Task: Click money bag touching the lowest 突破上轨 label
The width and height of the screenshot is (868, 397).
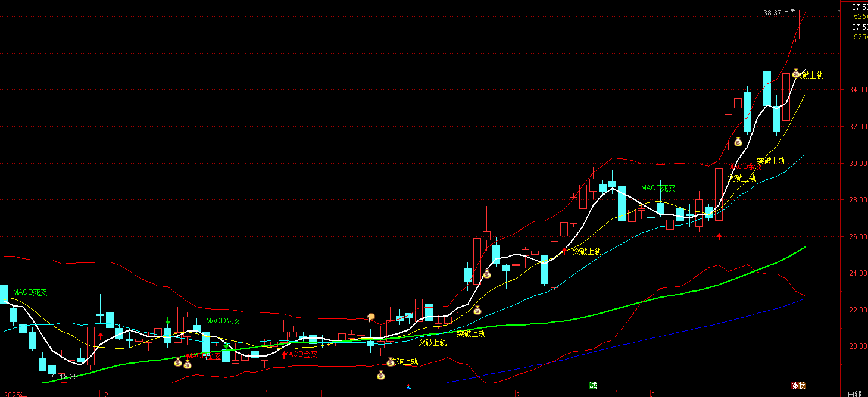Action: [391, 361]
